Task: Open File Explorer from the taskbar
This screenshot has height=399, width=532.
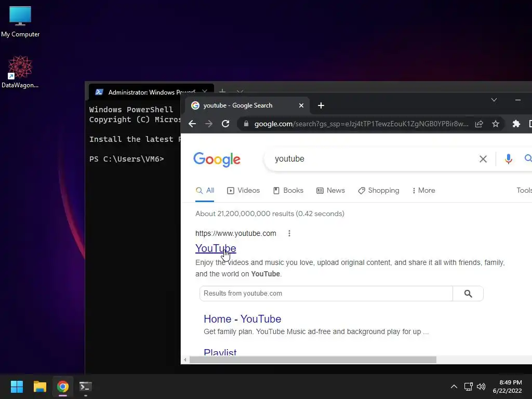Action: point(39,387)
